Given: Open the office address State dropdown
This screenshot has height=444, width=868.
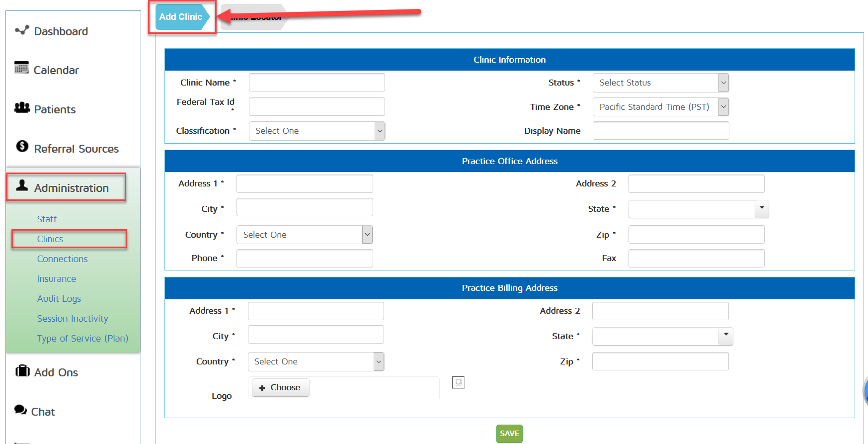Looking at the screenshot, I should tap(698, 209).
